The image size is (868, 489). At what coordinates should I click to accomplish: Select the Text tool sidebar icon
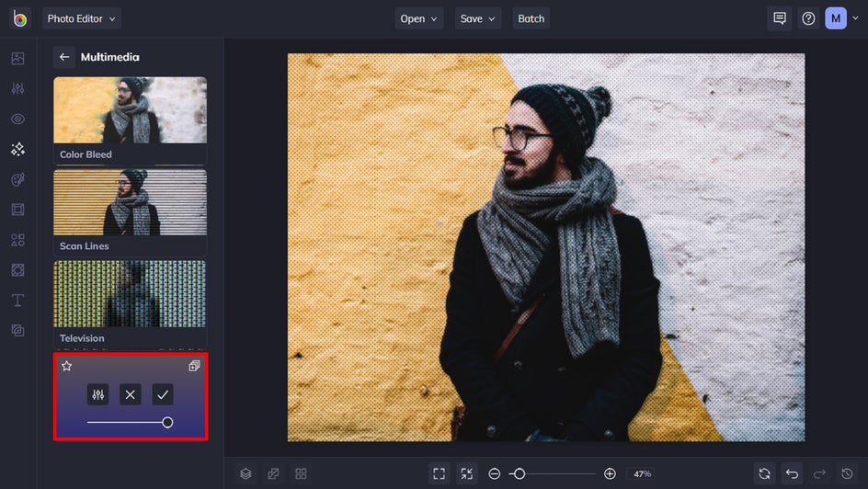tap(17, 301)
